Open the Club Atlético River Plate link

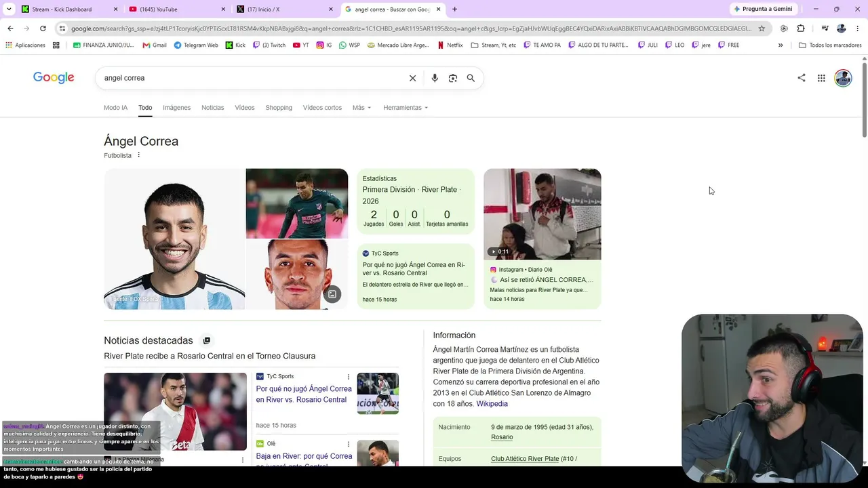tap(525, 459)
